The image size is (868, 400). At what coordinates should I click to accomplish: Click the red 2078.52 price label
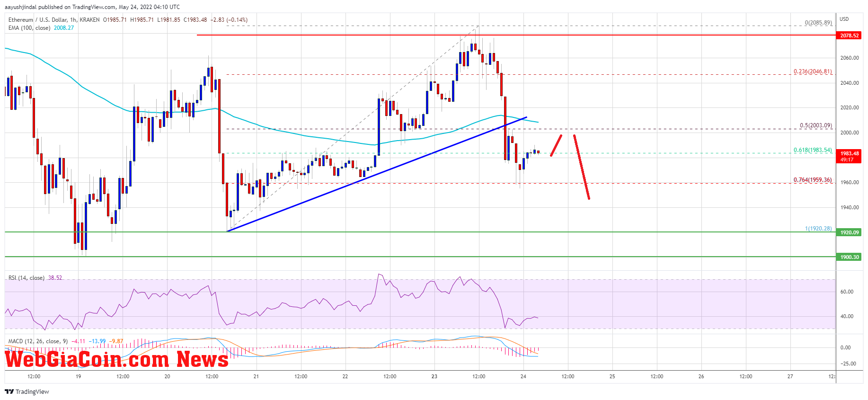coord(849,36)
